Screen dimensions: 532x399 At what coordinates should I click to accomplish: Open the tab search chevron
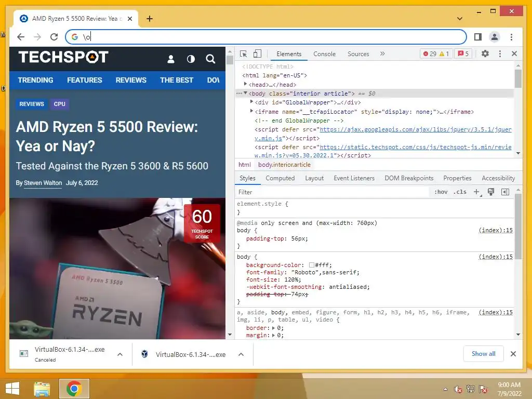click(x=460, y=19)
